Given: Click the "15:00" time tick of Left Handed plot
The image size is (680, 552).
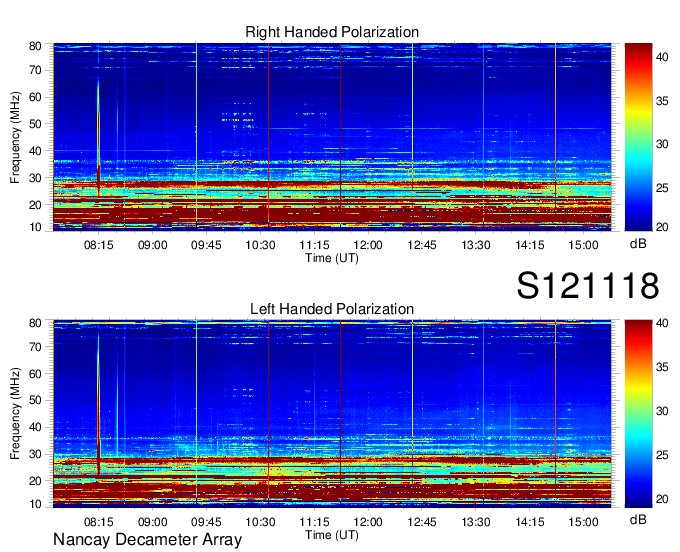Looking at the screenshot, I should click(x=583, y=522).
